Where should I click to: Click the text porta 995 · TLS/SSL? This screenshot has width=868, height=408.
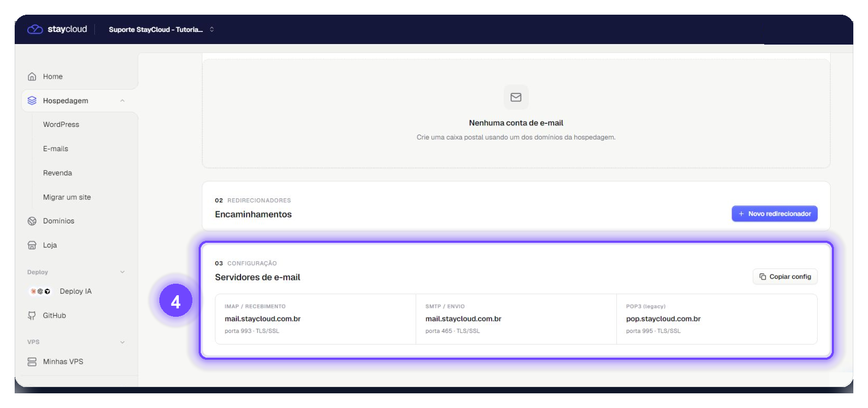pos(653,331)
